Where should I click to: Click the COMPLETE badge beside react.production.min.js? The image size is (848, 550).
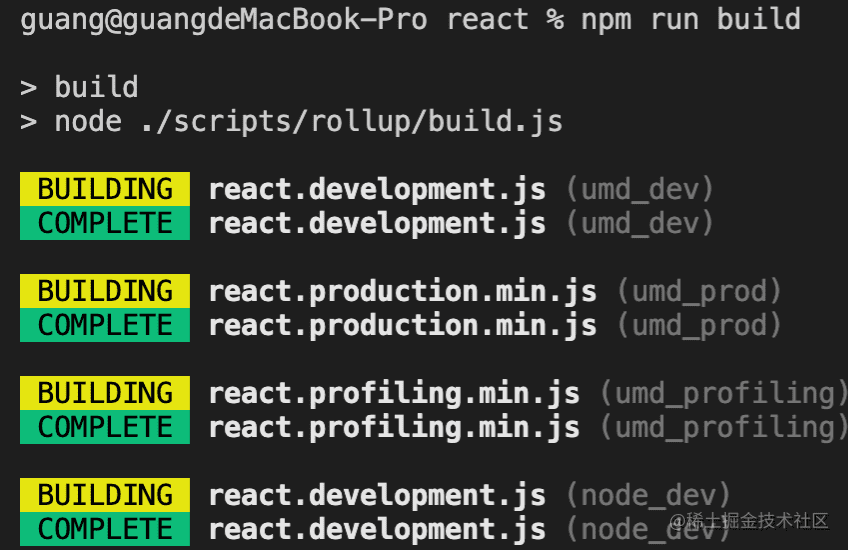click(104, 325)
